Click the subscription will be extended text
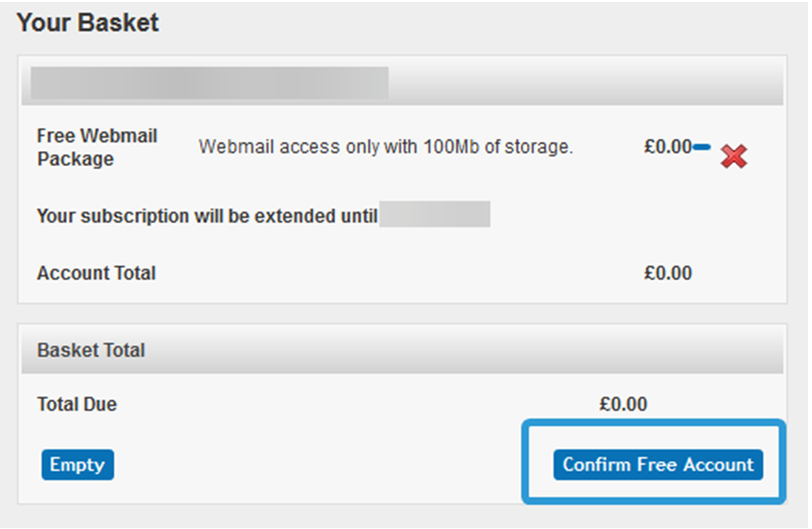Screen dimensions: 812x529 click(207, 216)
